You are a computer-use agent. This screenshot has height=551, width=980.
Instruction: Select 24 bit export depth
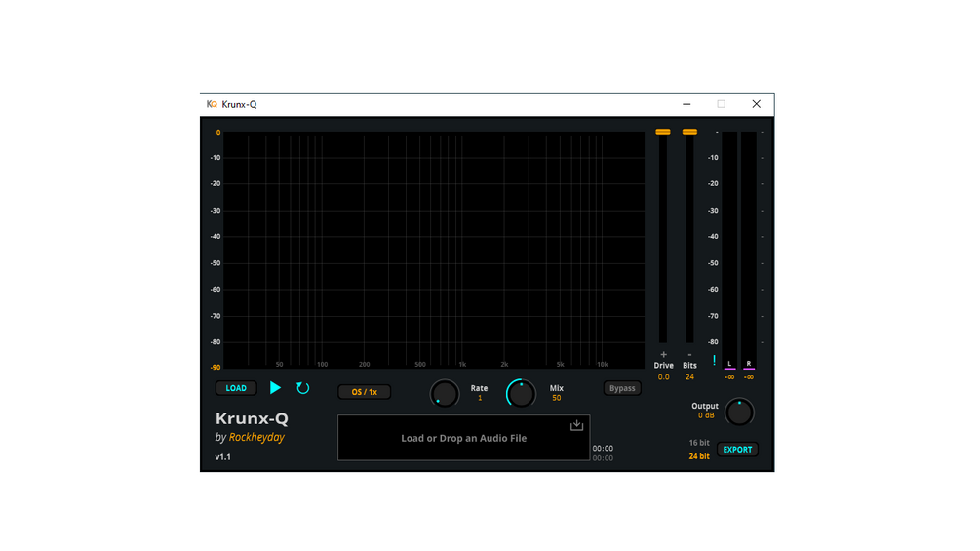click(x=699, y=456)
